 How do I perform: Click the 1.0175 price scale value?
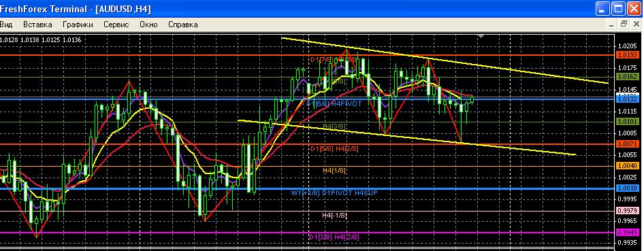pos(627,67)
